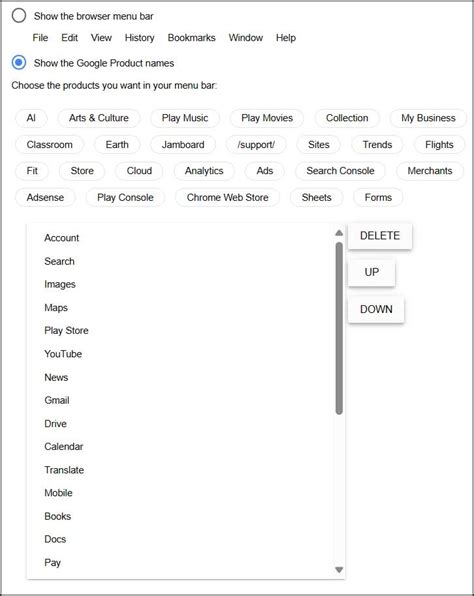Add the Sheets chip
The width and height of the screenshot is (474, 596).
tap(316, 197)
